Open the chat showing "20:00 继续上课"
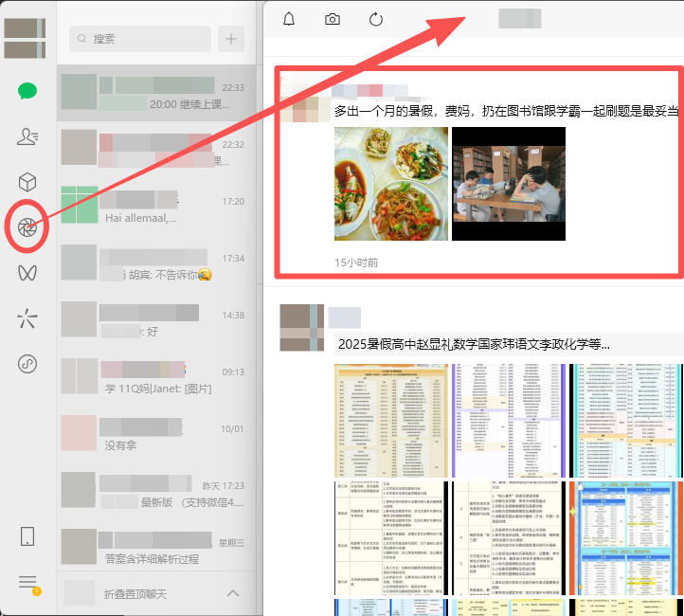 tap(155, 95)
